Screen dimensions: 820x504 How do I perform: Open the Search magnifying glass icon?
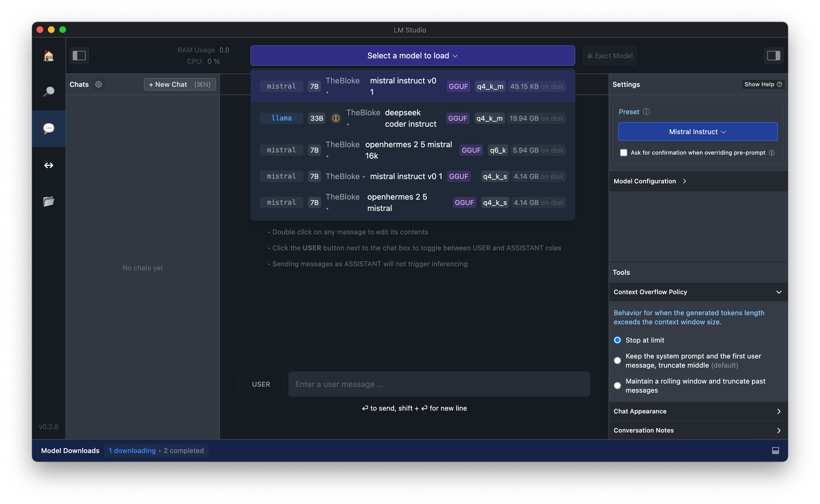coord(49,92)
